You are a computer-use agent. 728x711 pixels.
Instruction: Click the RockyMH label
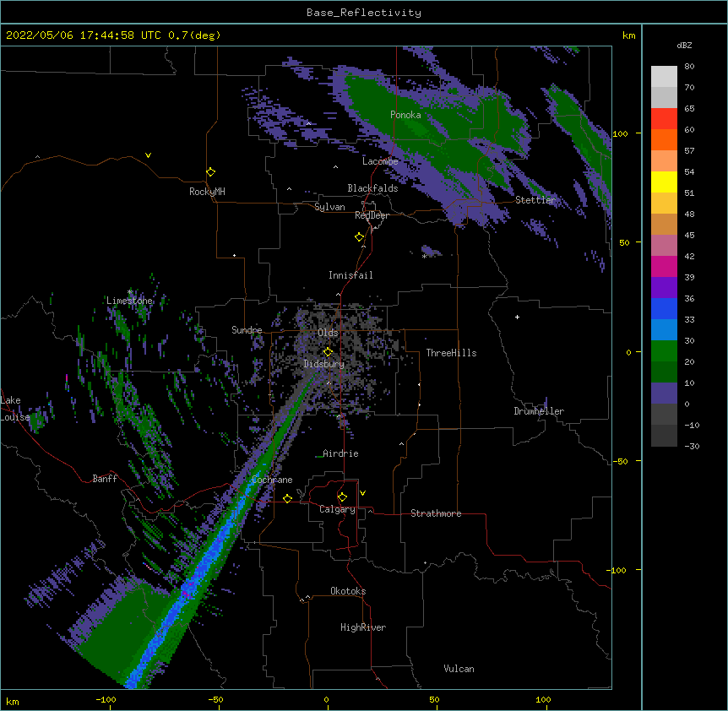coord(207,192)
